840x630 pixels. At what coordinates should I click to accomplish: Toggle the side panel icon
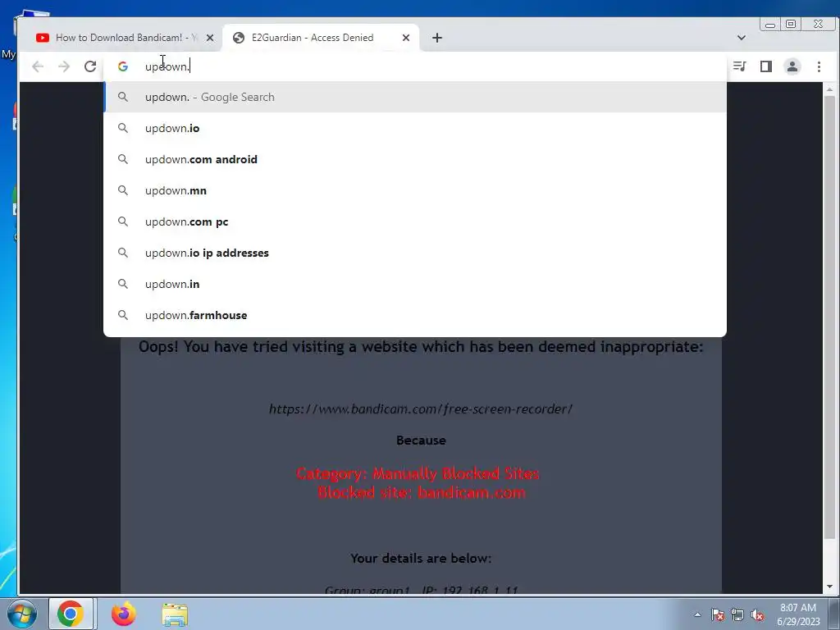pyautogui.click(x=766, y=66)
